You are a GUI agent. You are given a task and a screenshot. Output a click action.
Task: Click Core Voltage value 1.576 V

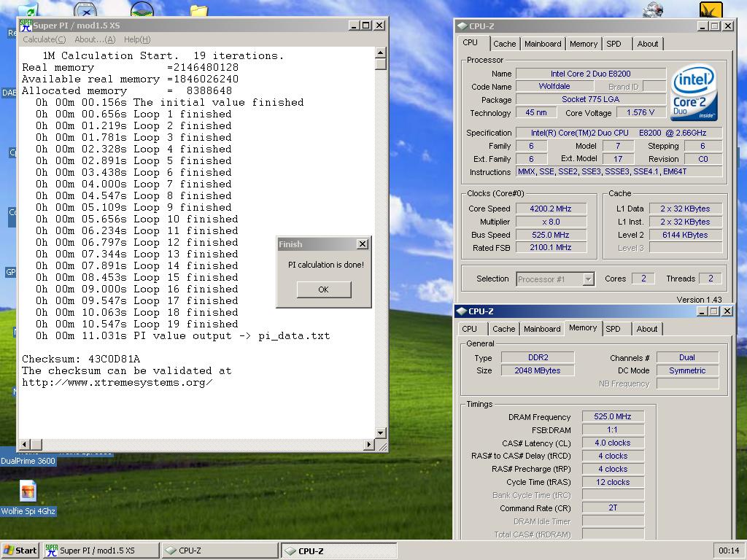coord(640,112)
